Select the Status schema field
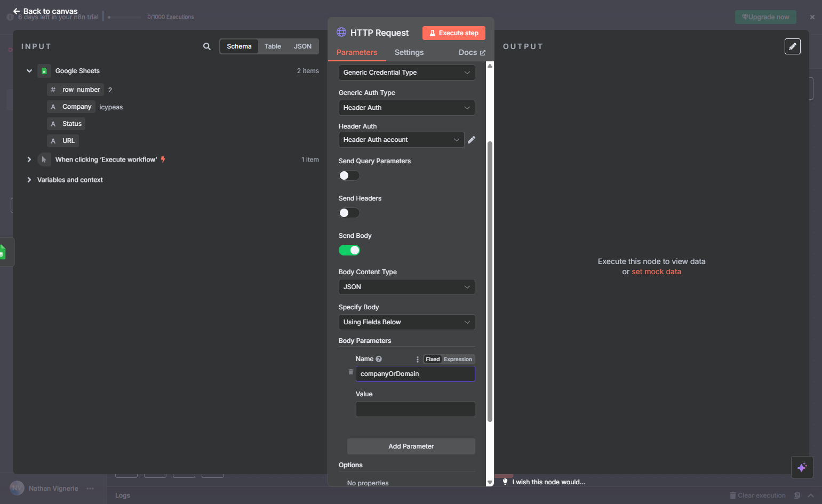The width and height of the screenshot is (822, 504). (x=66, y=124)
